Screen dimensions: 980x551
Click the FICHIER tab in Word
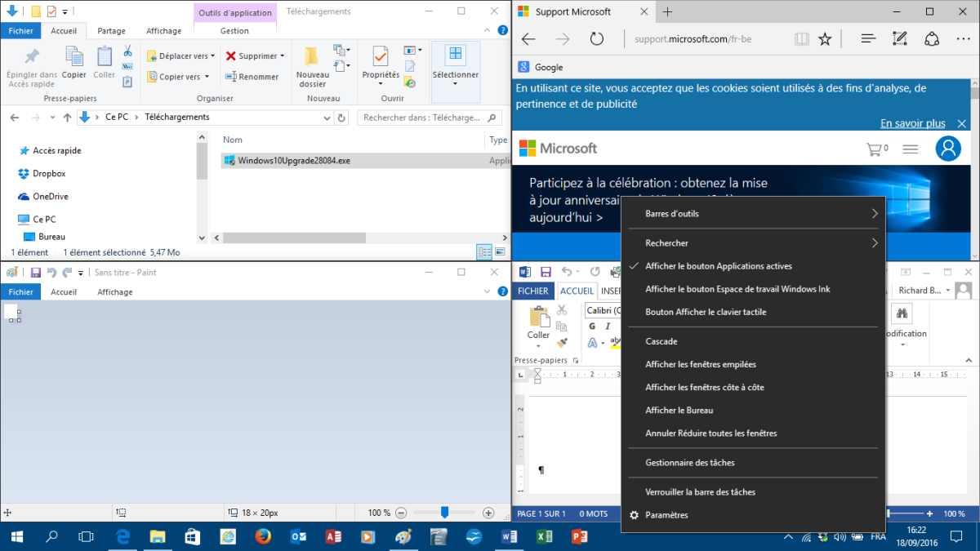point(533,291)
